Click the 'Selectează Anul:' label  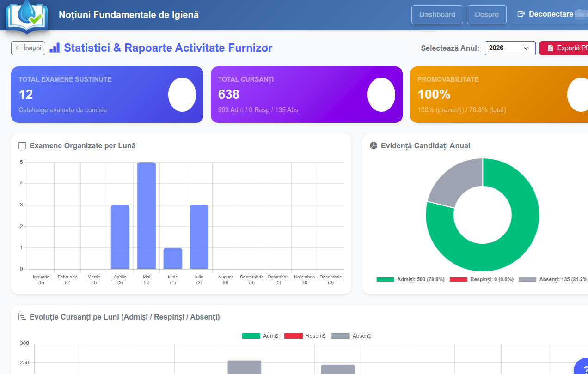450,48
